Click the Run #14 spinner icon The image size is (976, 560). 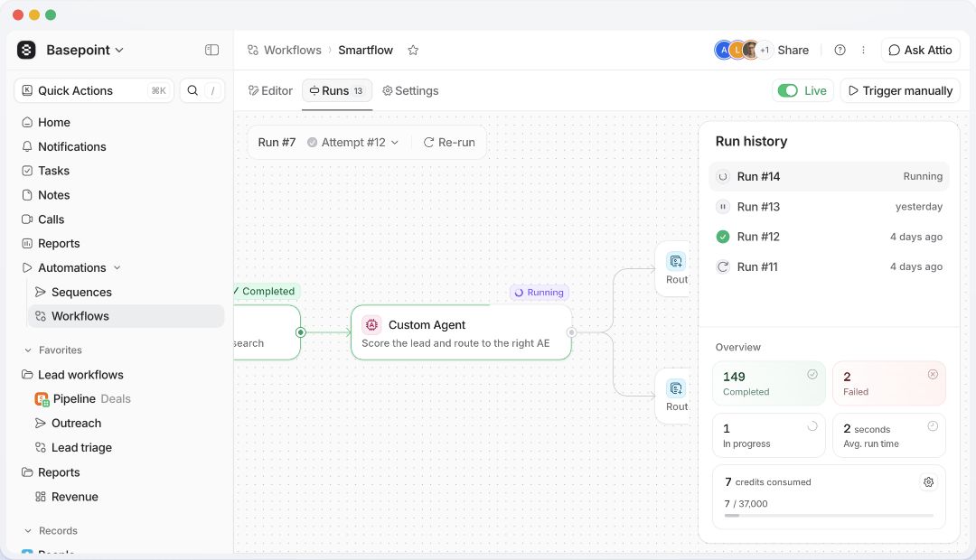click(723, 177)
